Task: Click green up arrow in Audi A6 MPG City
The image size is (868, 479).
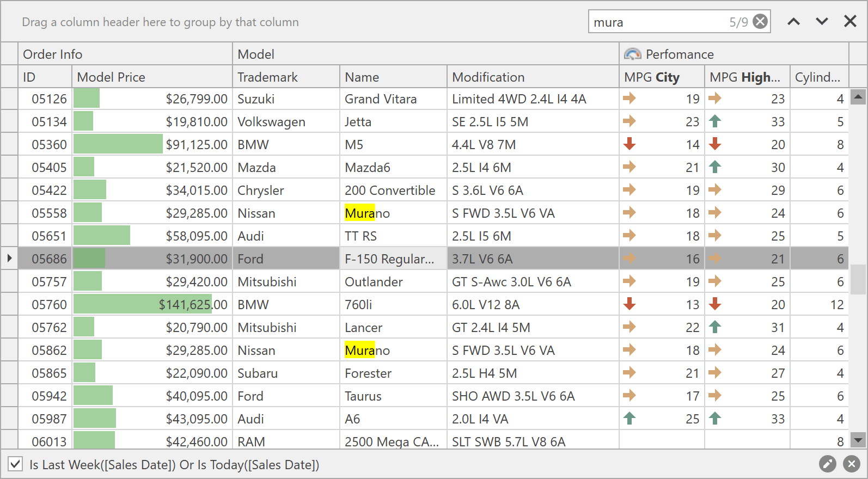Action: (x=629, y=419)
